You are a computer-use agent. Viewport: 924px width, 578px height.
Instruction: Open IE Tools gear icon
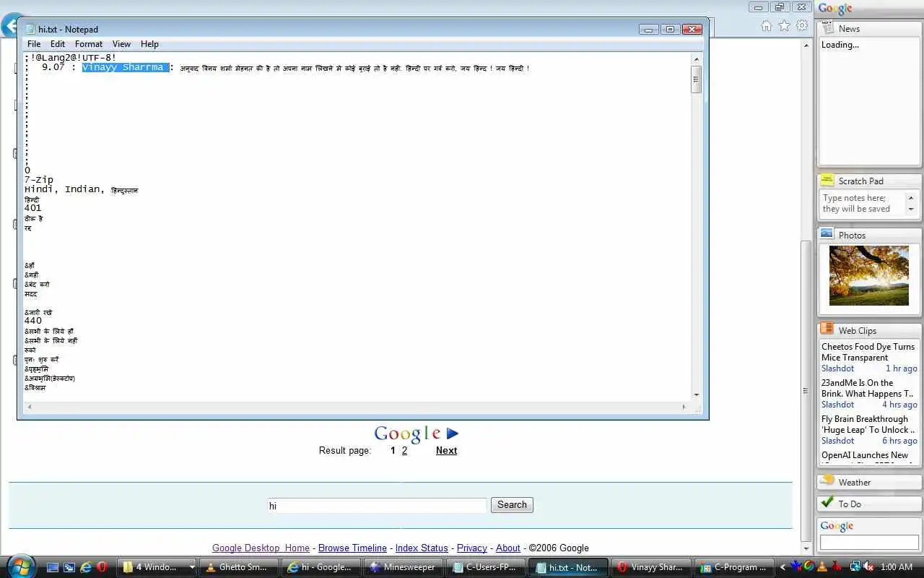[x=802, y=26]
